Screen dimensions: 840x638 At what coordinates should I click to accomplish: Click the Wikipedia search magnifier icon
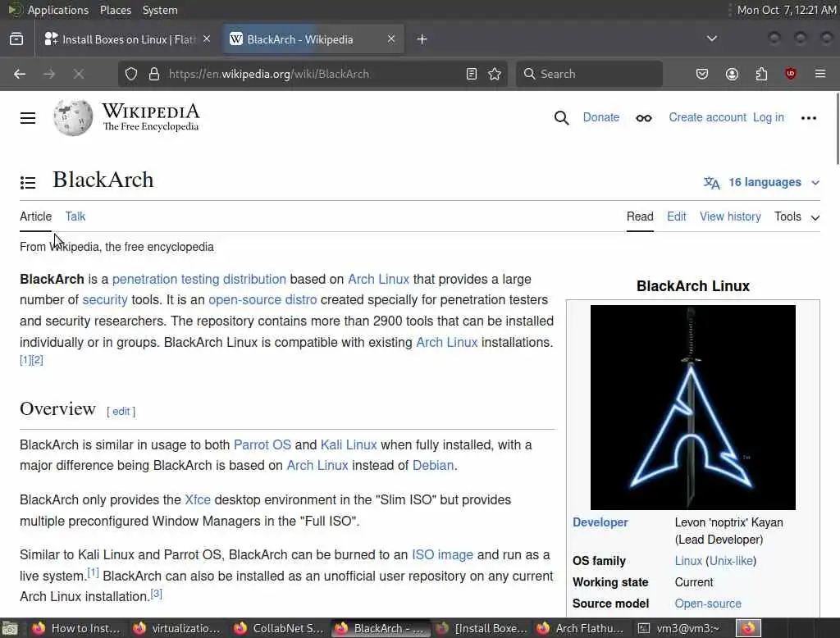pos(561,118)
